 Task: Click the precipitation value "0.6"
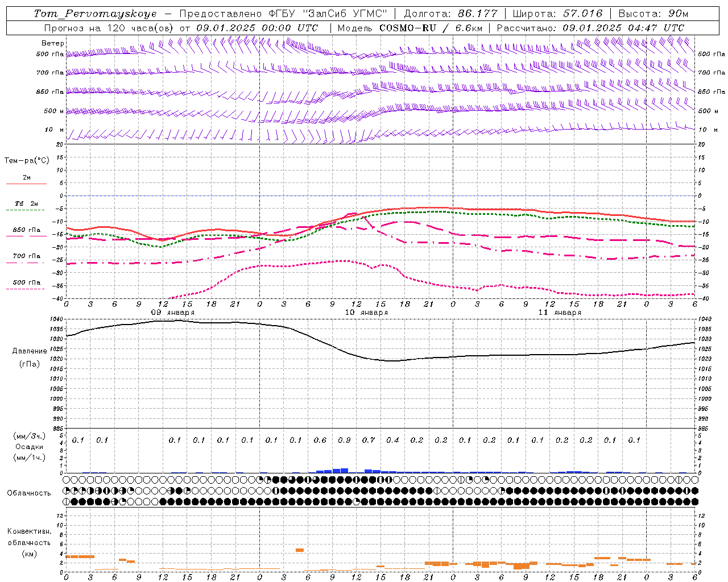tap(320, 440)
